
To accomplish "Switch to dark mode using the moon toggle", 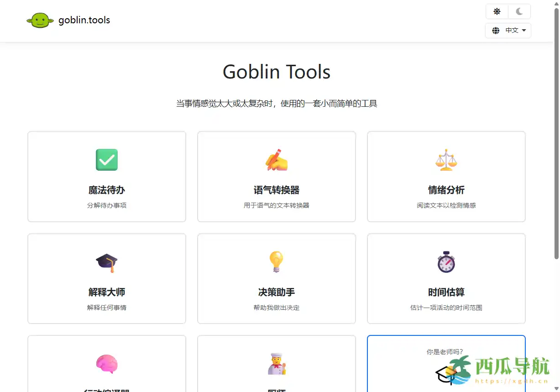I will coord(519,11).
